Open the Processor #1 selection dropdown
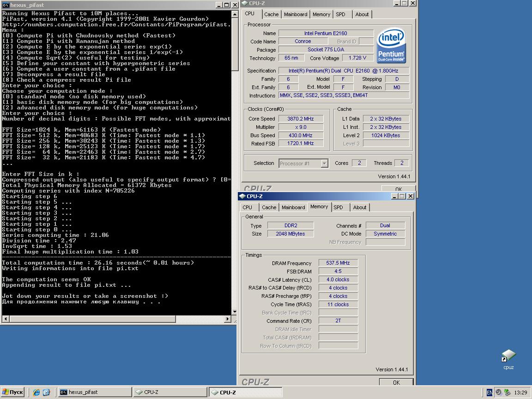The height and width of the screenshot is (399, 532). click(x=324, y=163)
